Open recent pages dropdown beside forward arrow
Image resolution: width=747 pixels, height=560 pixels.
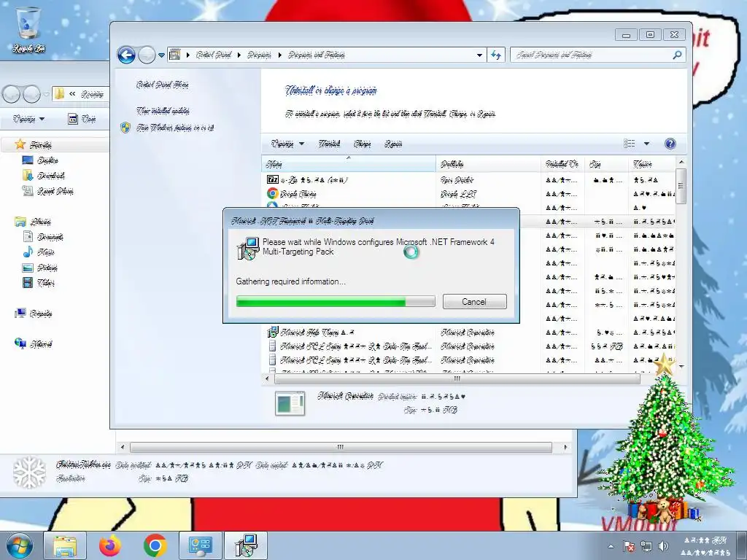click(161, 55)
